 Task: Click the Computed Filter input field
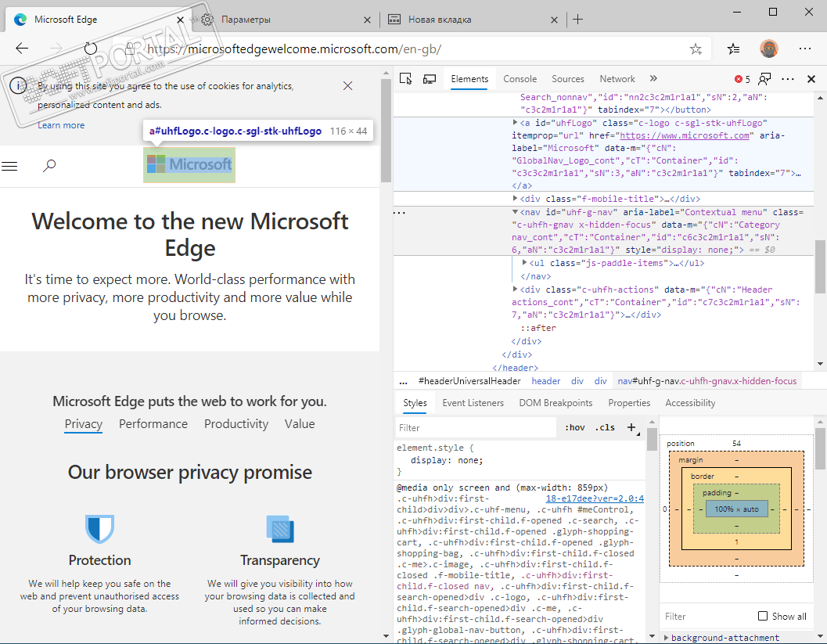coord(708,616)
